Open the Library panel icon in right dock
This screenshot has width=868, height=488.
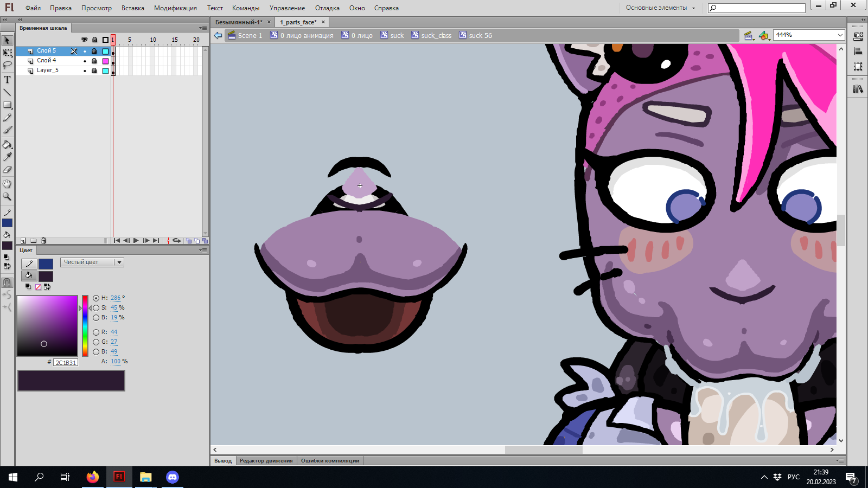[858, 89]
